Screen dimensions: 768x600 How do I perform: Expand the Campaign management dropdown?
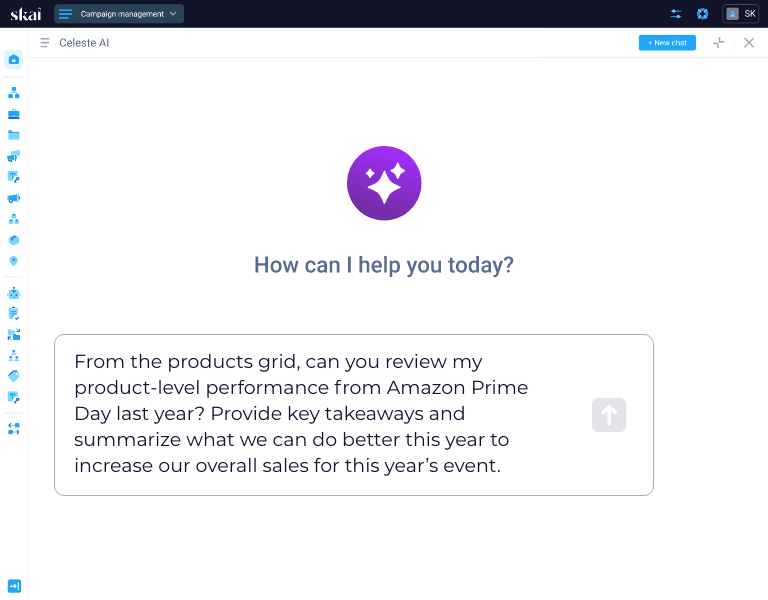(119, 14)
